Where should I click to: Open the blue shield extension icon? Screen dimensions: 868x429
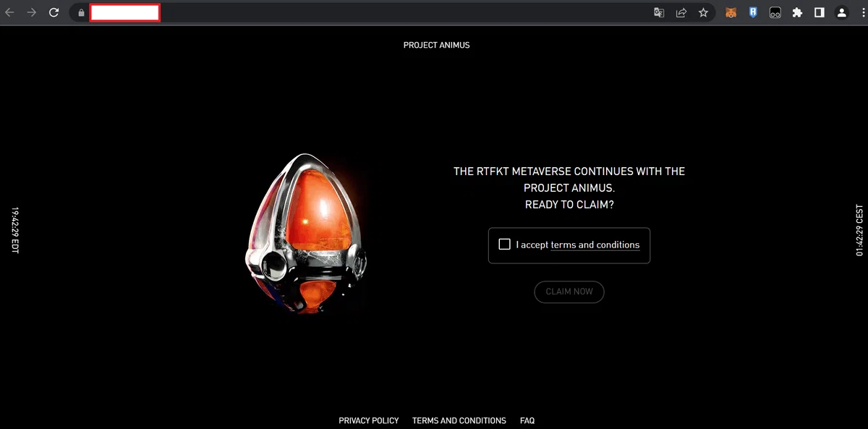tap(753, 12)
